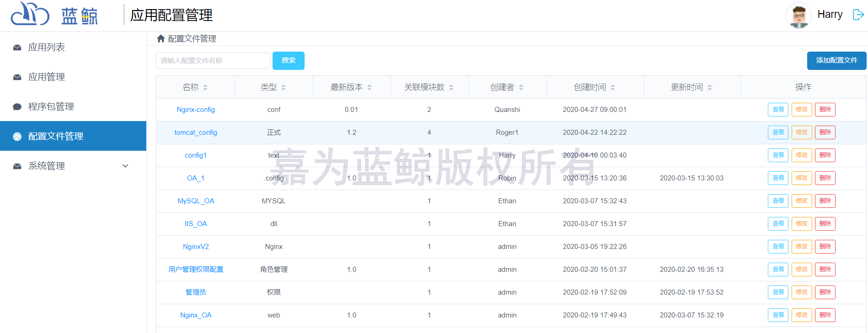Screen dimensions: 868x333
Task: Click the home icon in breadcrumb
Action: point(161,39)
